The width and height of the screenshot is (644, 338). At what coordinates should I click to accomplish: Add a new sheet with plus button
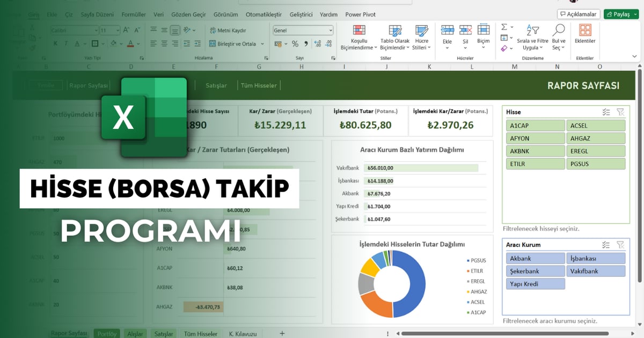(x=282, y=333)
